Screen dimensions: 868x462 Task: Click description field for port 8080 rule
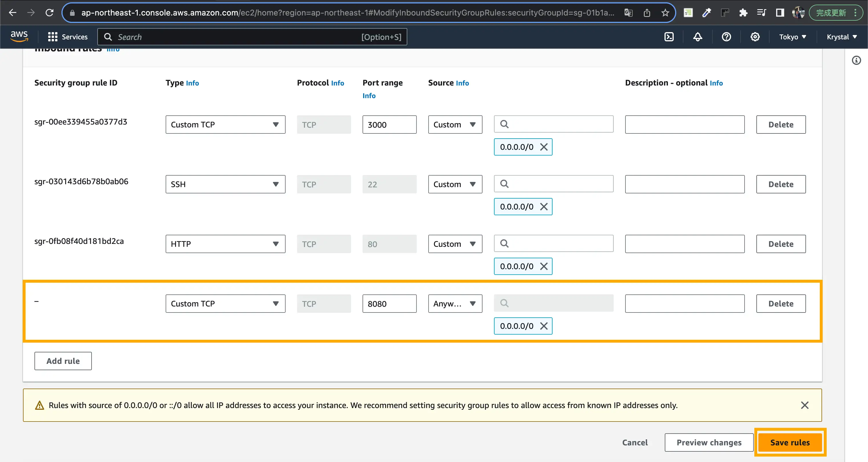[x=685, y=304]
